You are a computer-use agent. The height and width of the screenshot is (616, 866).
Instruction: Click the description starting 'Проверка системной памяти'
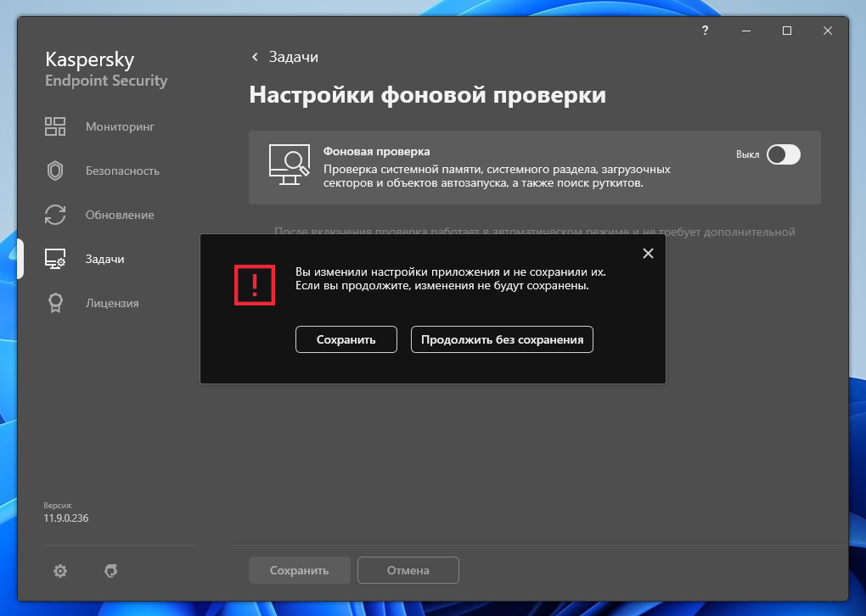pyautogui.click(x=497, y=176)
